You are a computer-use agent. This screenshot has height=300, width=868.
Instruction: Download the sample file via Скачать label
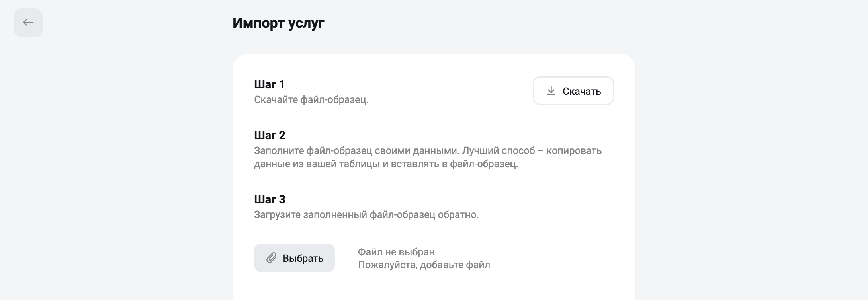(x=582, y=91)
